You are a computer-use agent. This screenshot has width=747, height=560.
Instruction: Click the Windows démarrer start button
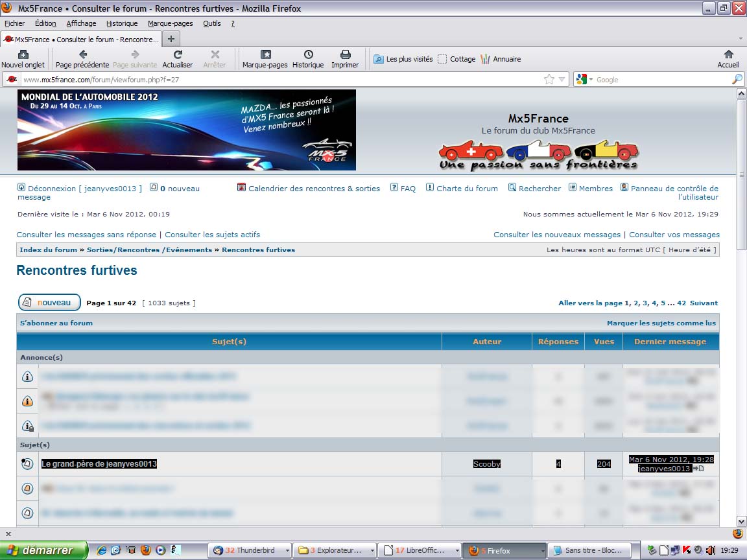coord(43,551)
